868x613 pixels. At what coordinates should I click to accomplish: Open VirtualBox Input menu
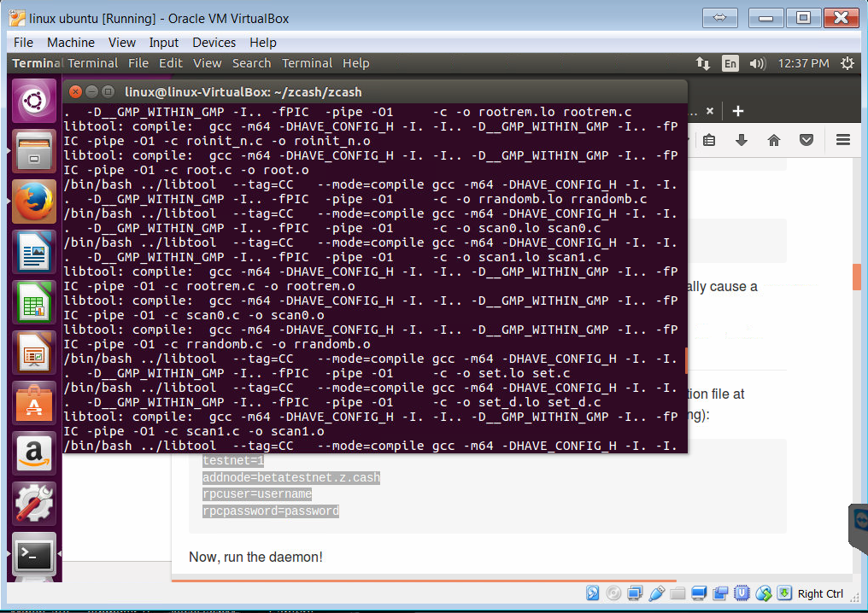[x=164, y=43]
